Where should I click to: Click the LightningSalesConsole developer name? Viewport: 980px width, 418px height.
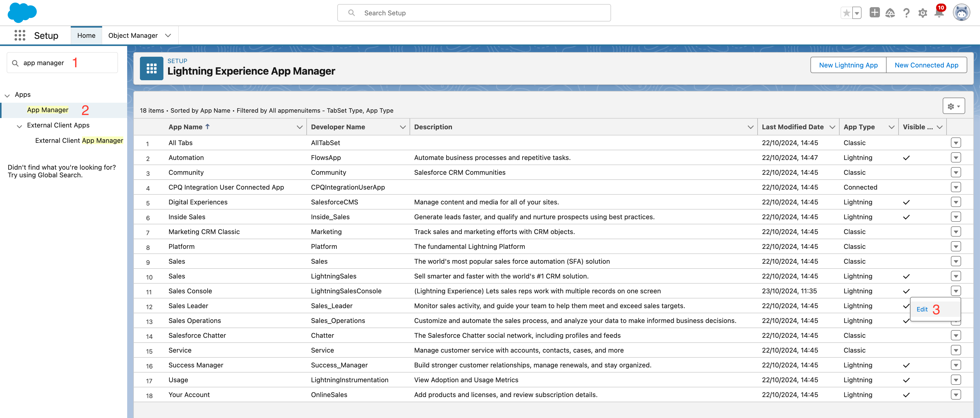346,291
